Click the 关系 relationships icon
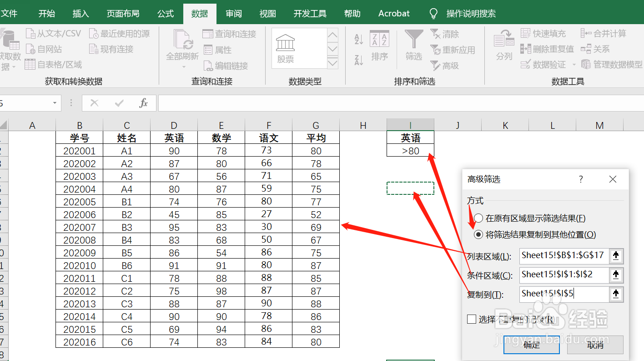Screen dimensions: 644x361 586,49
